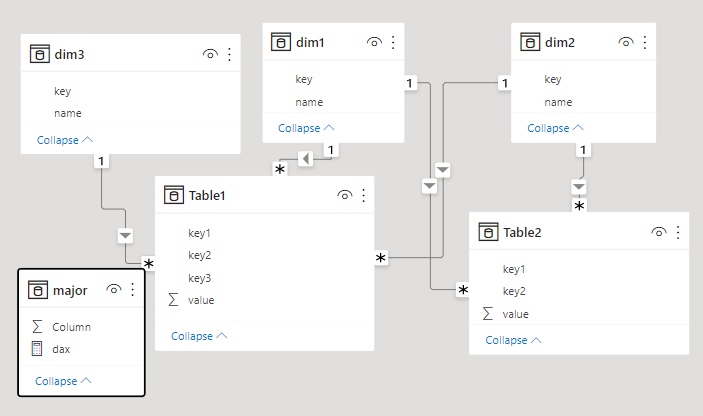Click the dim1 table icon
The height and width of the screenshot is (416, 703).
tap(281, 42)
